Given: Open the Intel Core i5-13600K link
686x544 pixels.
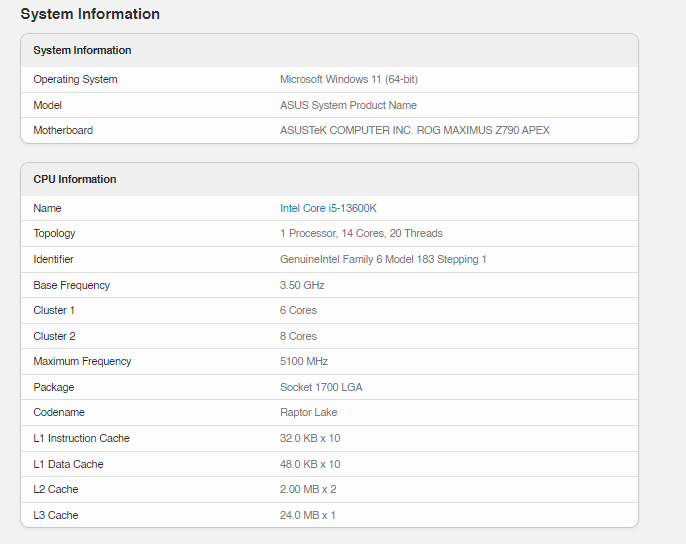Looking at the screenshot, I should click(328, 208).
